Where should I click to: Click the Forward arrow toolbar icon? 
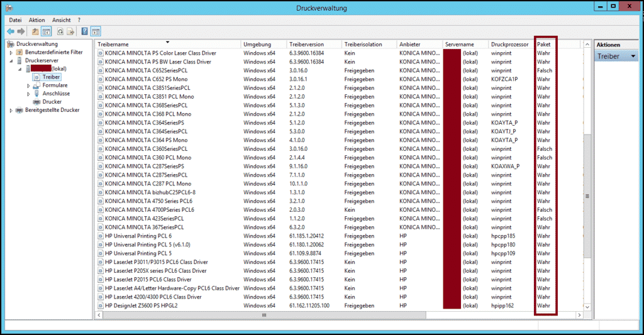pos(21,31)
